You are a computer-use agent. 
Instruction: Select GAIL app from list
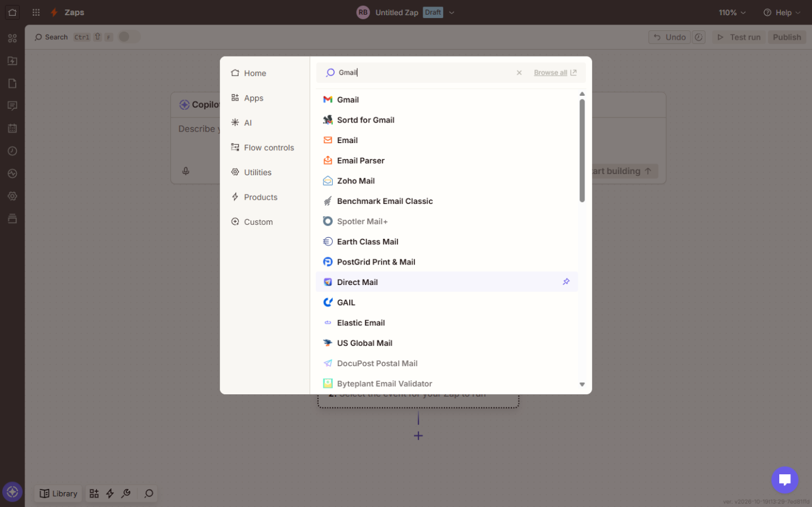click(447, 302)
